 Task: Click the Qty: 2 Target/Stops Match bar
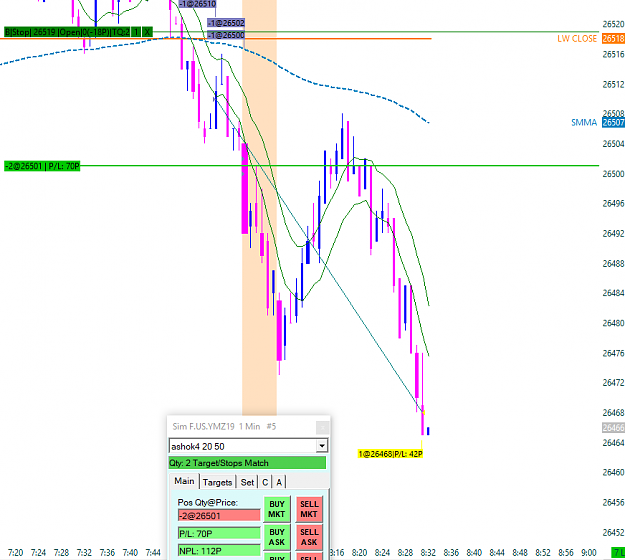tap(247, 463)
